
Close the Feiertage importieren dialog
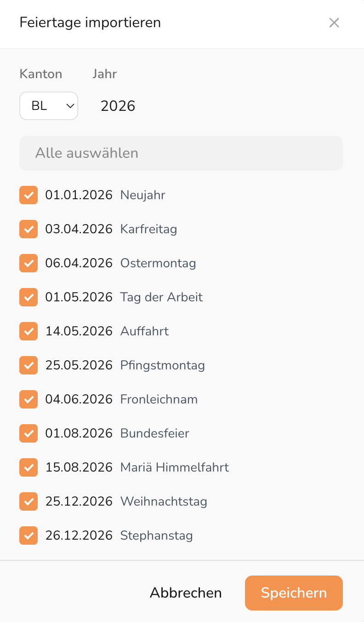click(334, 23)
